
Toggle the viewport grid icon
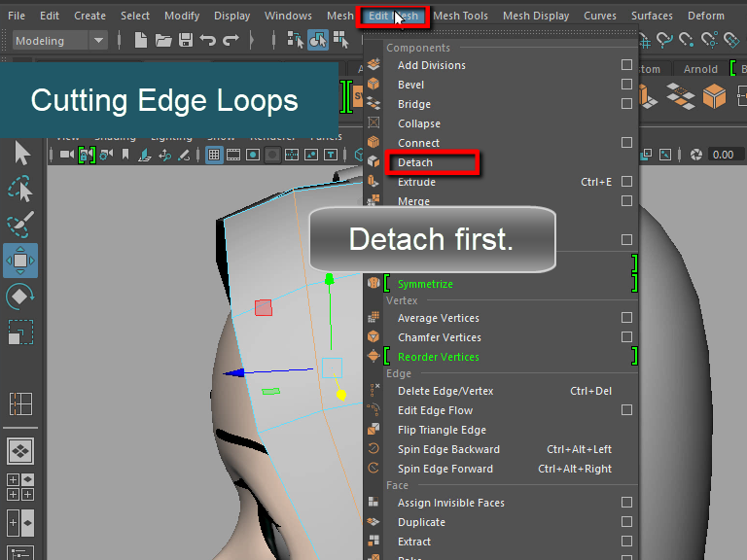[x=214, y=155]
